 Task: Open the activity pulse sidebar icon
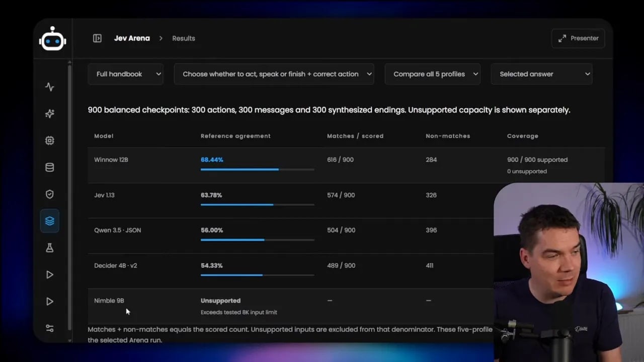click(49, 87)
